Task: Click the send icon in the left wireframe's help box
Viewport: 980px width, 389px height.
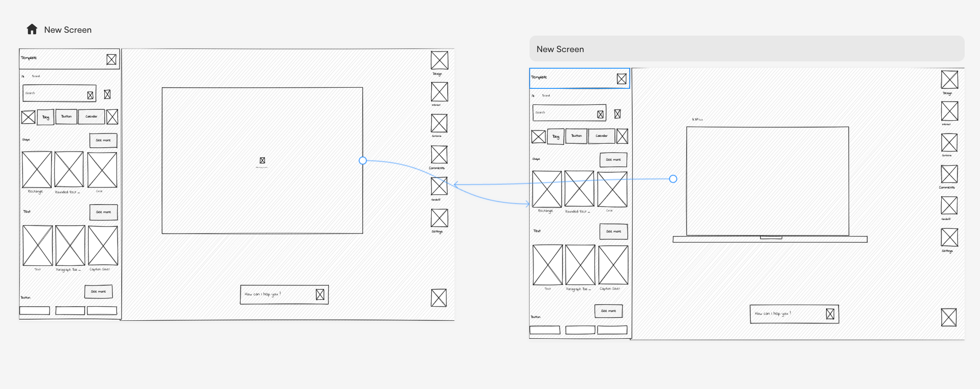Action: click(x=320, y=294)
